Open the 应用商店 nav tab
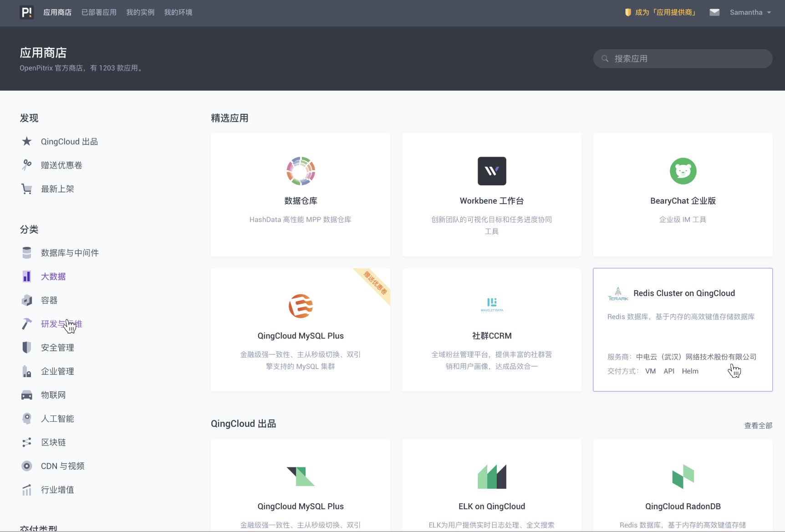785x532 pixels. [x=57, y=12]
